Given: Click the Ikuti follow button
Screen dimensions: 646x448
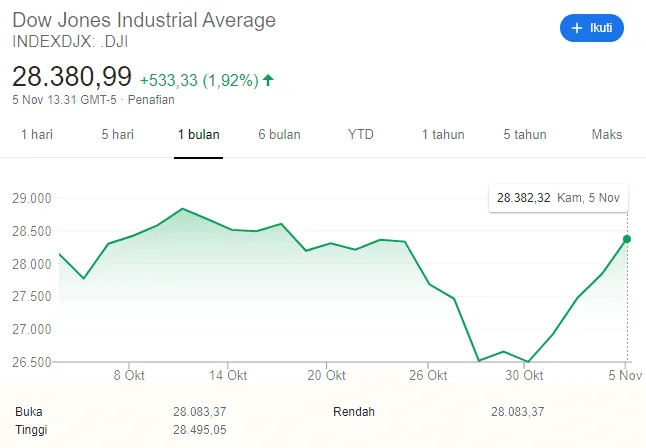Looking at the screenshot, I should [591, 28].
